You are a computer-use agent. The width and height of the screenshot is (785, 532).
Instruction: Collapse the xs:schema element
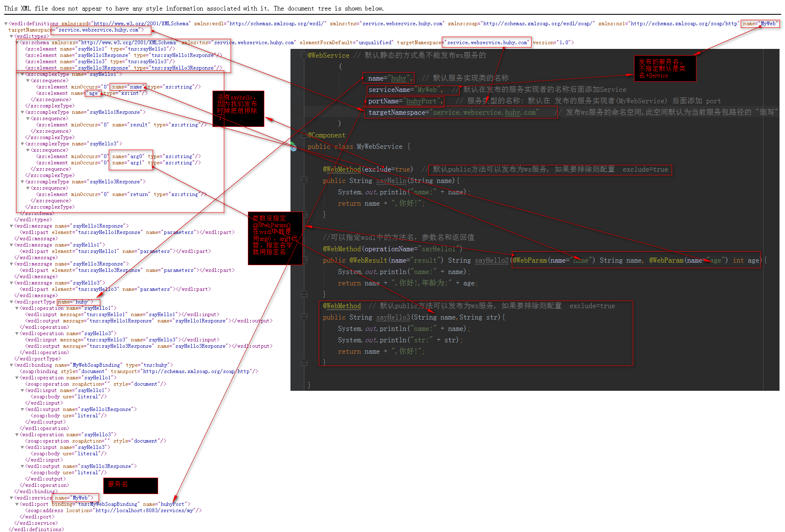click(17, 43)
